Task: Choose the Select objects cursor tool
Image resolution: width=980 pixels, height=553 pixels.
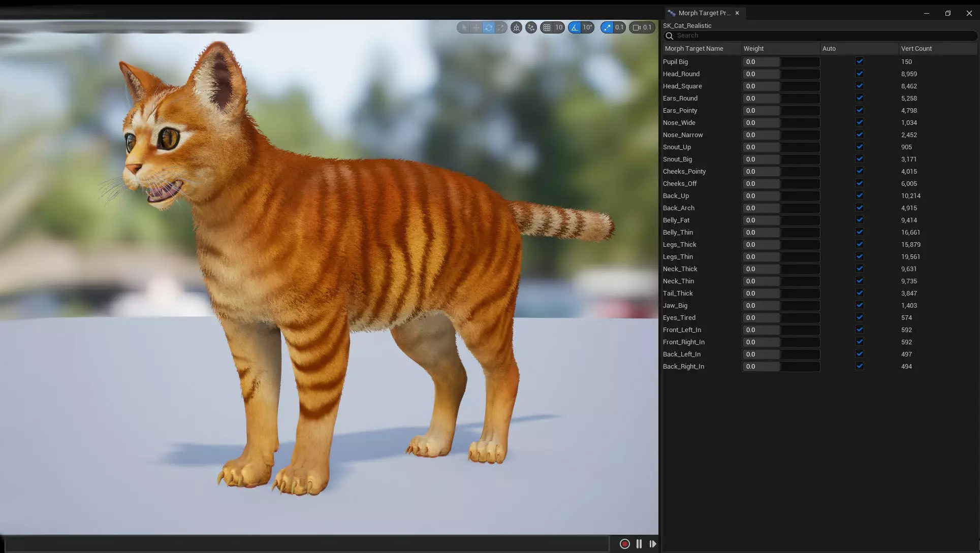Action: pyautogui.click(x=464, y=27)
